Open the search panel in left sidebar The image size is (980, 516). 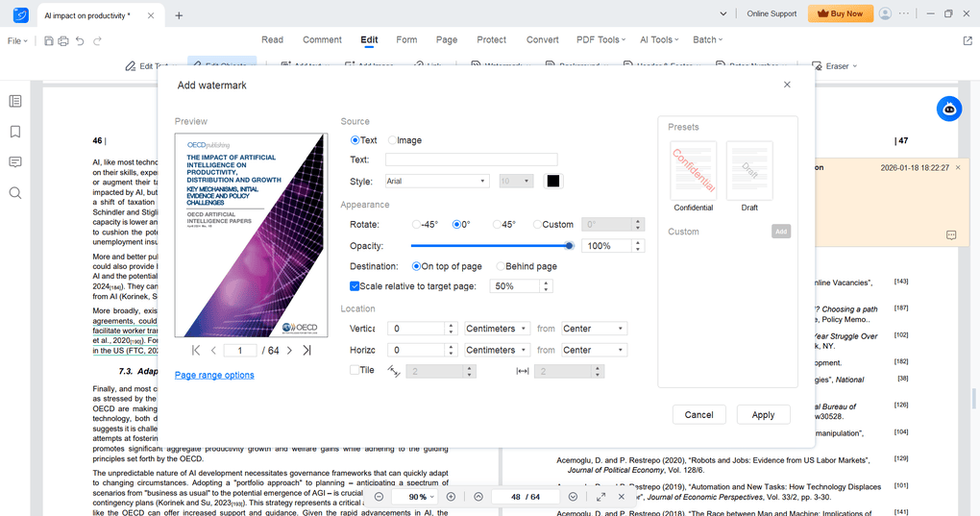tap(15, 193)
